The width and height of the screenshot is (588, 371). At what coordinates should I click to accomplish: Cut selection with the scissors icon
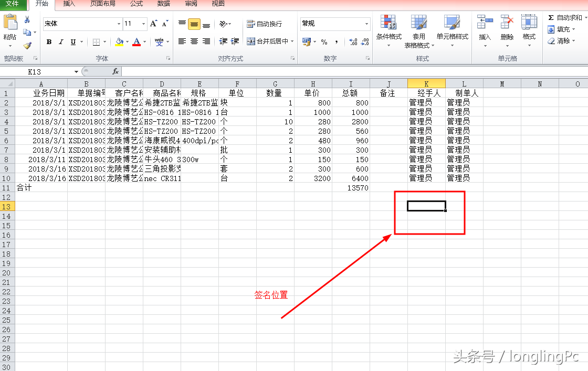[27, 19]
